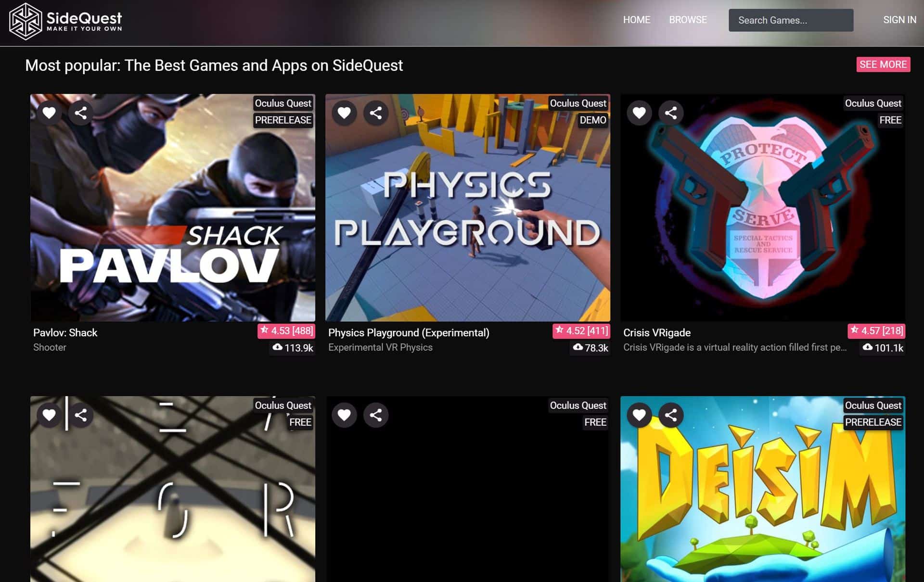This screenshot has width=924, height=582.
Task: Favorite Pavlov: Shack with the heart icon
Action: 49,113
